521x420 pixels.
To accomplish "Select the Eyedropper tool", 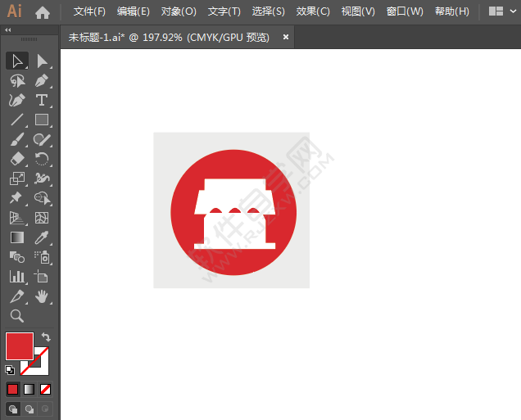I will click(x=42, y=237).
